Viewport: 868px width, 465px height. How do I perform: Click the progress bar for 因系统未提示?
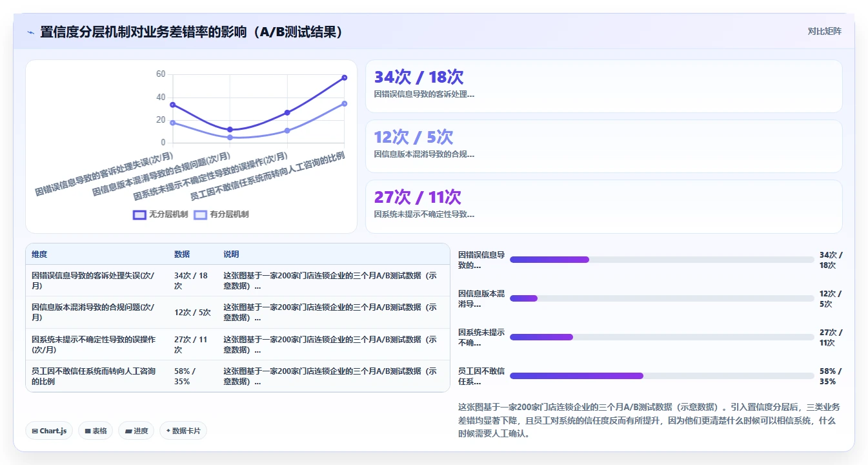[x=661, y=337]
